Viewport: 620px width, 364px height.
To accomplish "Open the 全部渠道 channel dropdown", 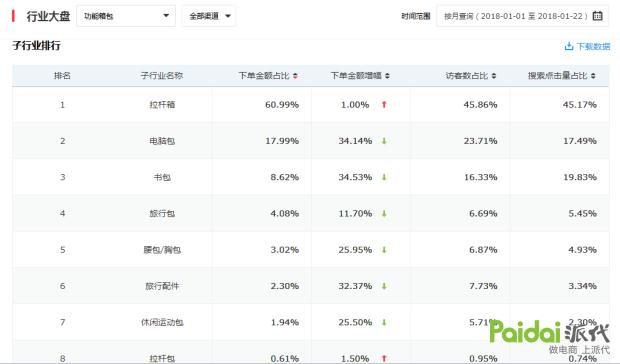I will pyautogui.click(x=209, y=16).
